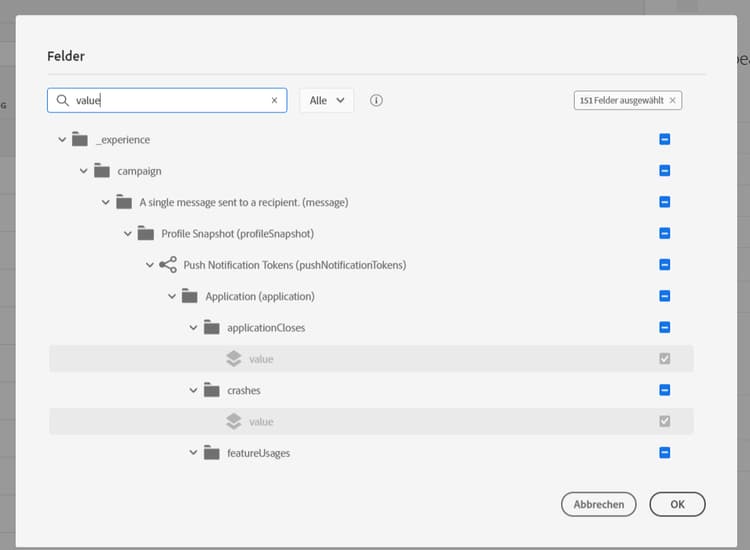Click the applicationCloses value field icon

click(x=234, y=359)
